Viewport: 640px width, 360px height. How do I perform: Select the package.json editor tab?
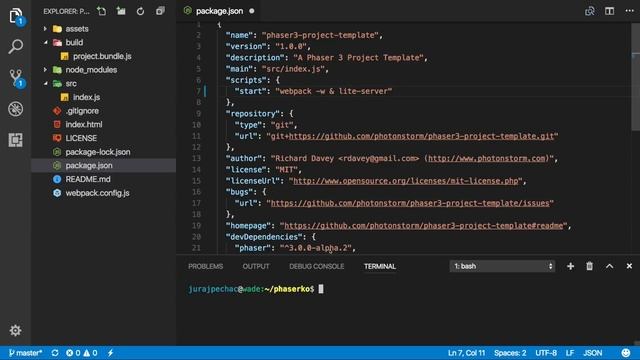tap(219, 11)
